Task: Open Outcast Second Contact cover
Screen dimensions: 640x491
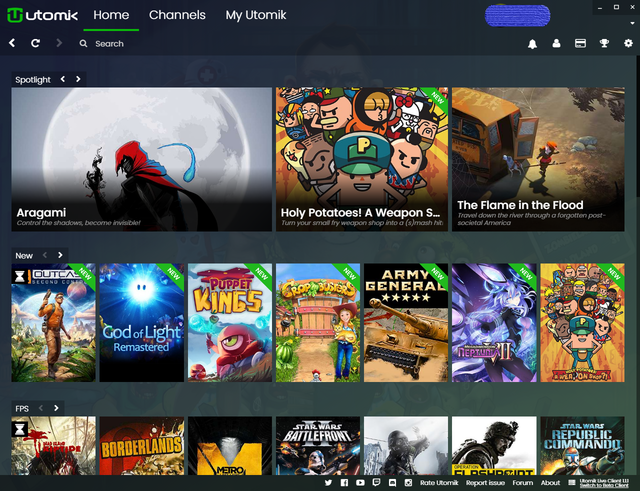Action: pos(53,322)
